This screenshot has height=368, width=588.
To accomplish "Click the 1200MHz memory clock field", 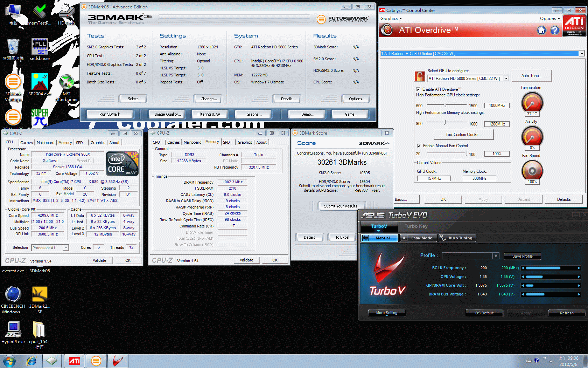I will coord(497,124).
